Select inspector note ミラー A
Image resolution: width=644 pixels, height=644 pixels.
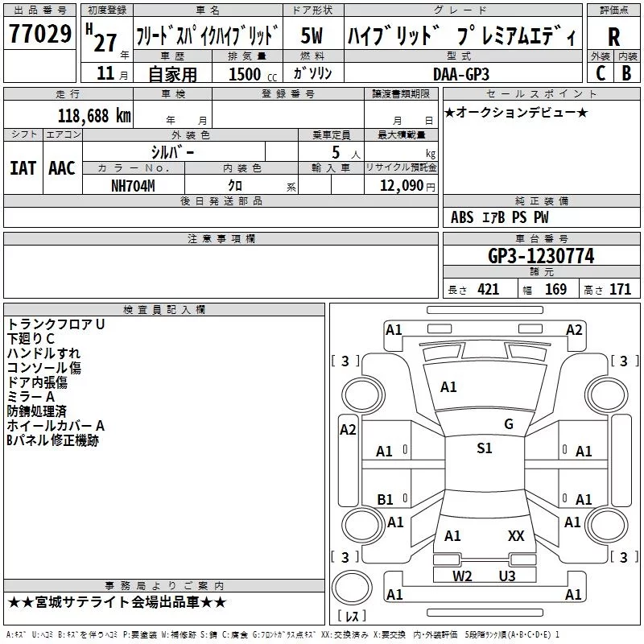pos(31,396)
